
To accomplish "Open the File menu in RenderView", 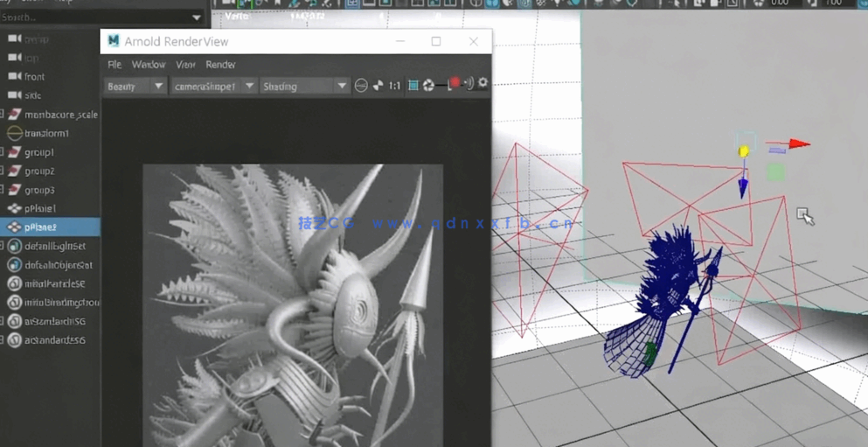I will tap(115, 65).
